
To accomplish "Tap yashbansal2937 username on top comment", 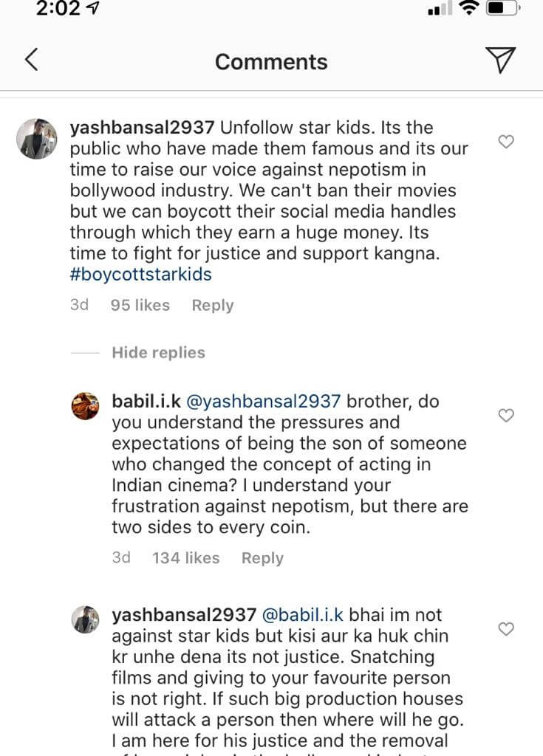I will coord(143,128).
